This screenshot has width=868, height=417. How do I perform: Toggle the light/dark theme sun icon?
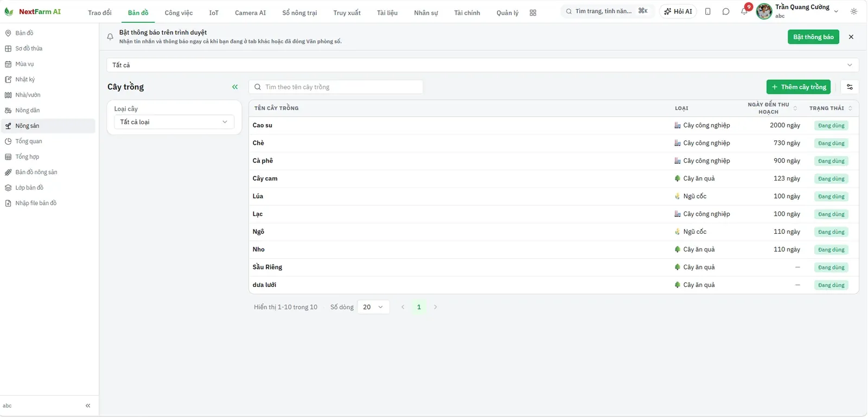[x=854, y=11]
